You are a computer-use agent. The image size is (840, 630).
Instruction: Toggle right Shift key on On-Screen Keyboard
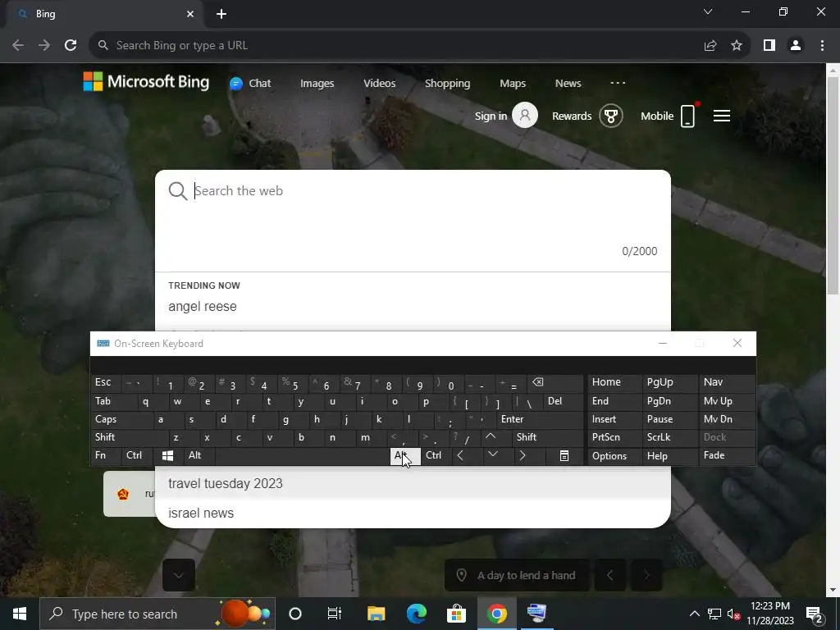coord(547,437)
